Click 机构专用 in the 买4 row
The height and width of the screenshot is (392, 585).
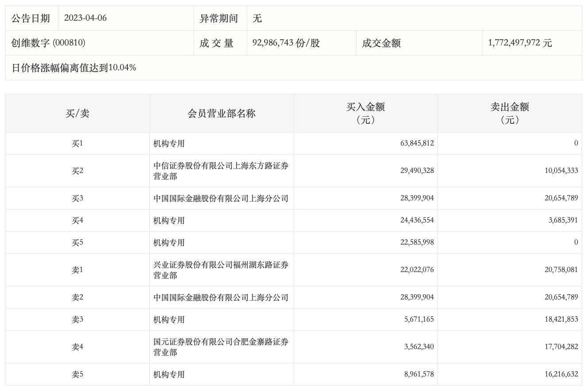[169, 220]
